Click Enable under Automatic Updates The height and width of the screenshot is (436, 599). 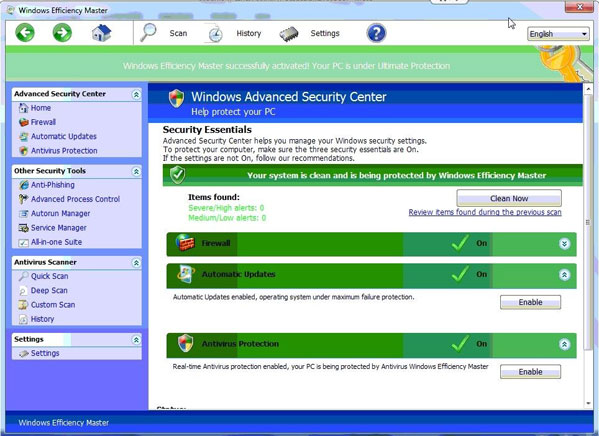[x=530, y=302]
